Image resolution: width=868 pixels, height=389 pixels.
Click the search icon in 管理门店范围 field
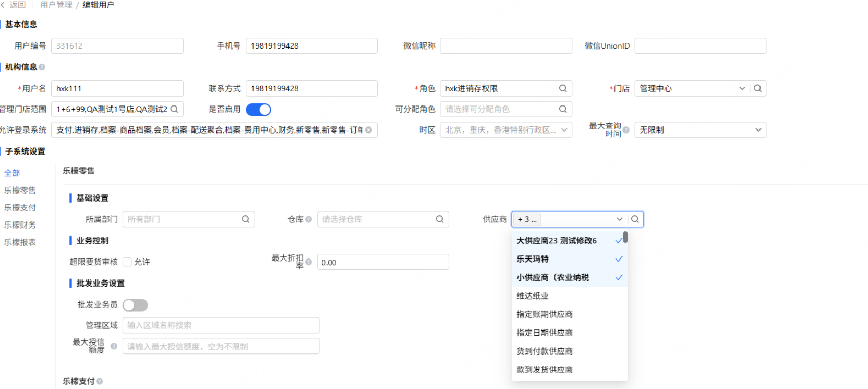174,109
